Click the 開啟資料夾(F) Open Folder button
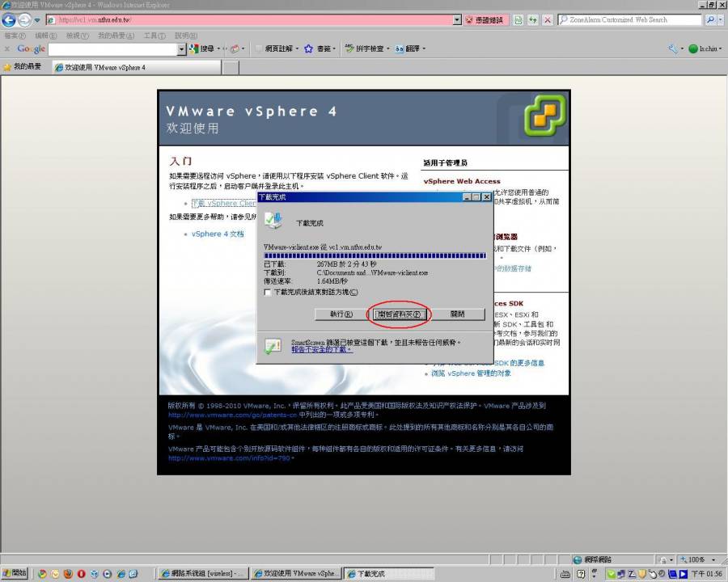The image size is (728, 582). (399, 314)
